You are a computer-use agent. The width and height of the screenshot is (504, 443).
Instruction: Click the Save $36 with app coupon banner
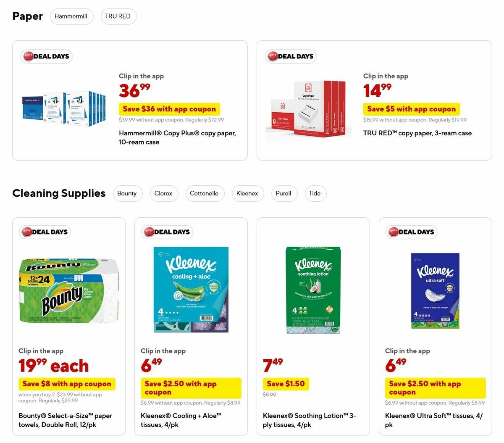tap(169, 109)
